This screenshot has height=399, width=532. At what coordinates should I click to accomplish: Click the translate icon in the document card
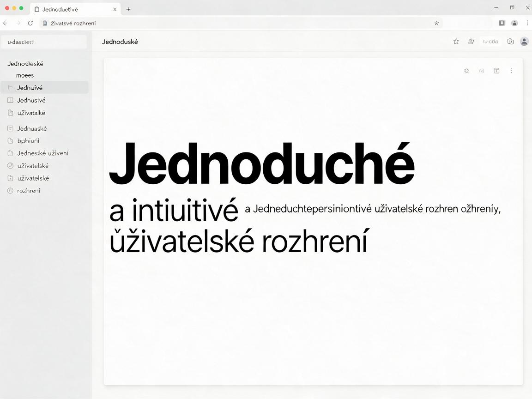tap(467, 71)
